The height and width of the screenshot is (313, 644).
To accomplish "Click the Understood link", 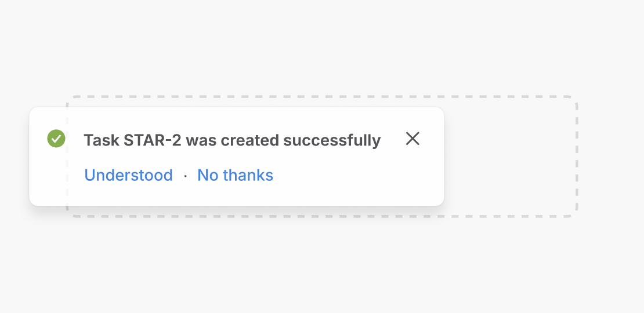I will (128, 175).
